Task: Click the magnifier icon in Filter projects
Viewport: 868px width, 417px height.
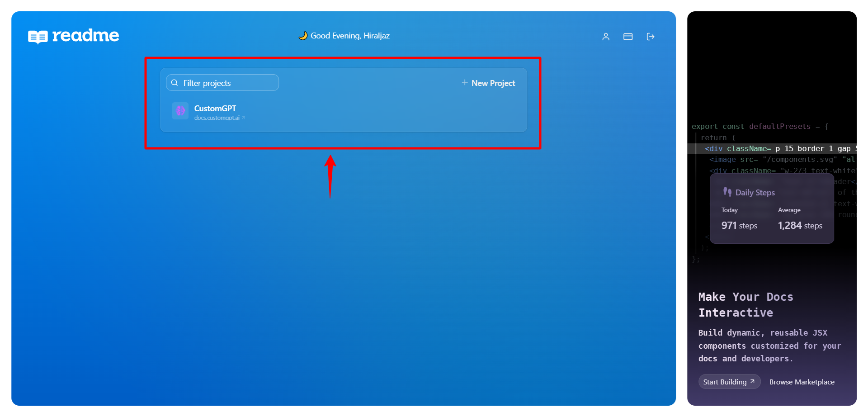Action: point(175,83)
